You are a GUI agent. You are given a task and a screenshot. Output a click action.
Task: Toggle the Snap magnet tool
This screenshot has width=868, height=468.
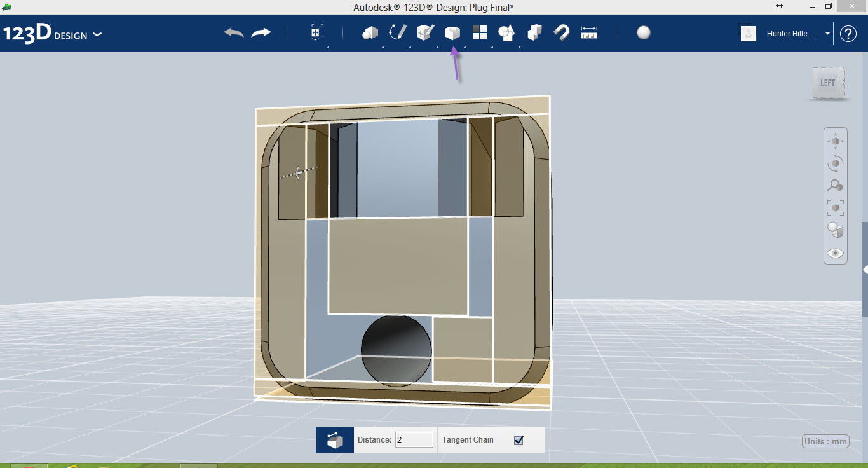click(561, 33)
